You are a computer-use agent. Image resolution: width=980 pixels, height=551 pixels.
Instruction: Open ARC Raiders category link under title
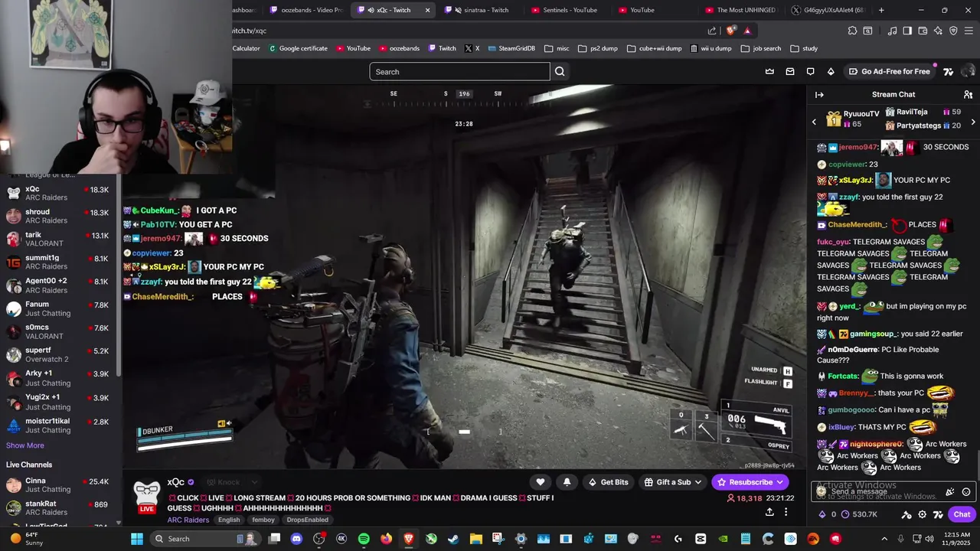188,520
